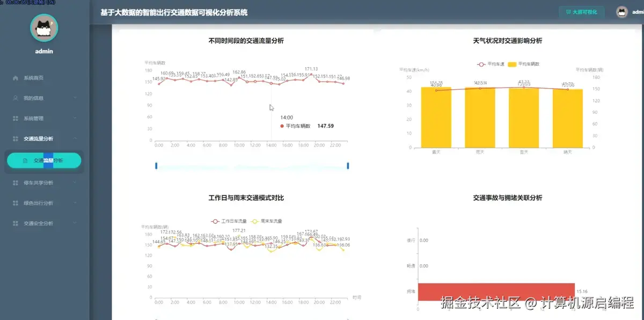Click the 工作日与周末交通模式对比 chart title
Image resolution: width=644 pixels, height=320 pixels.
click(x=246, y=198)
